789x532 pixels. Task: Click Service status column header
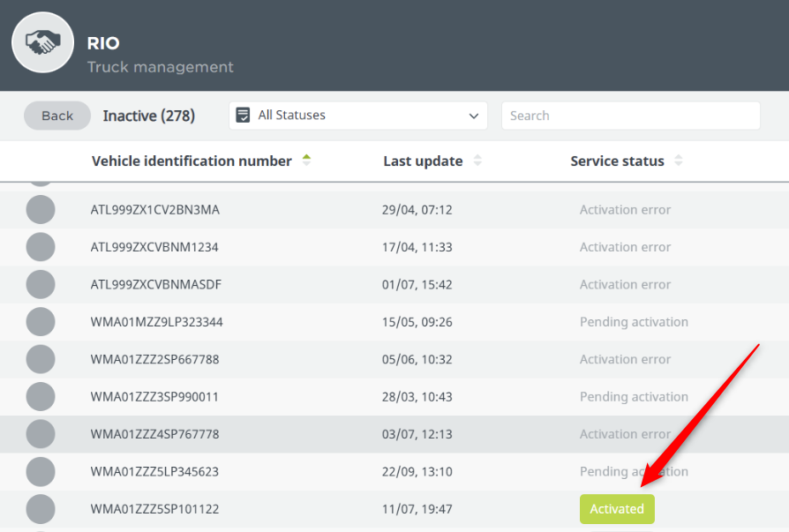(x=617, y=161)
